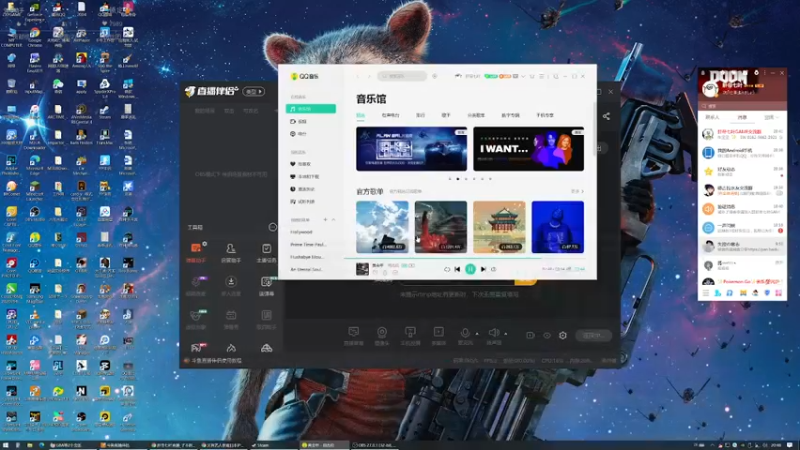800x450 pixels.
Task: Open 斗鱼直播伴侣使用教程 link
Action: pos(216,361)
